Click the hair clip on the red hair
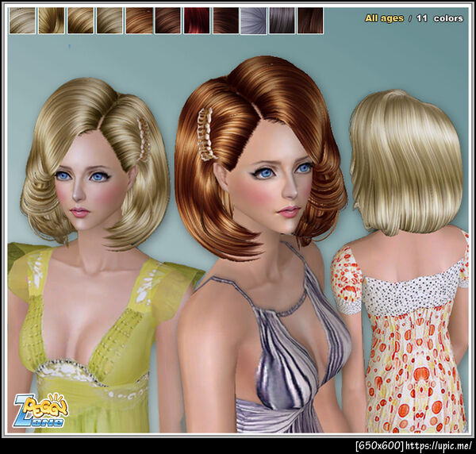Image resolution: width=476 pixels, height=454 pixels. point(207,134)
